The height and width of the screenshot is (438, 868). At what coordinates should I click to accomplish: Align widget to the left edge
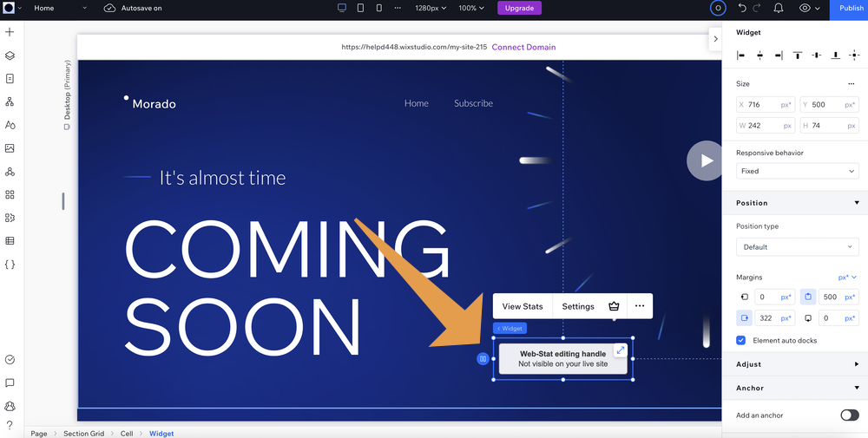(x=740, y=56)
